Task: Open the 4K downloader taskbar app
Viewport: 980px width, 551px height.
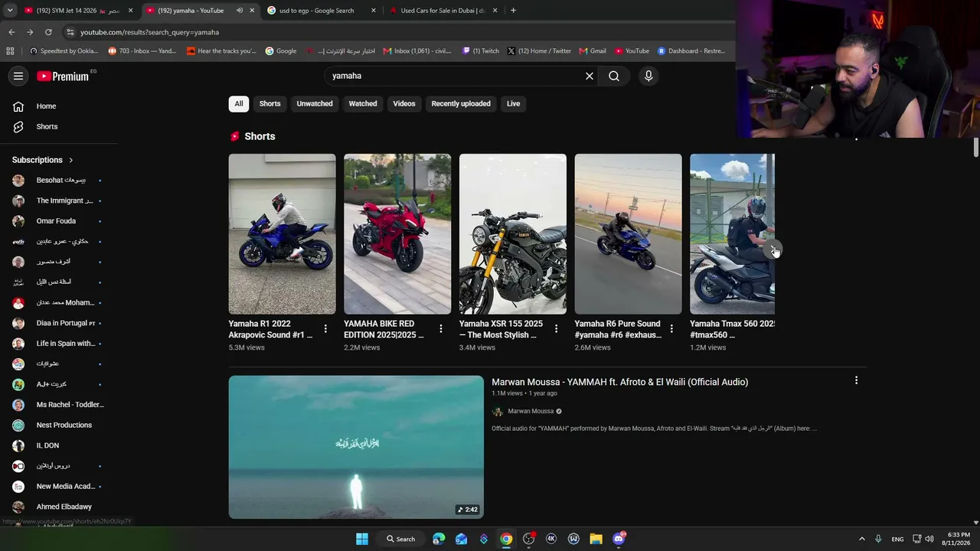Action: [x=551, y=539]
